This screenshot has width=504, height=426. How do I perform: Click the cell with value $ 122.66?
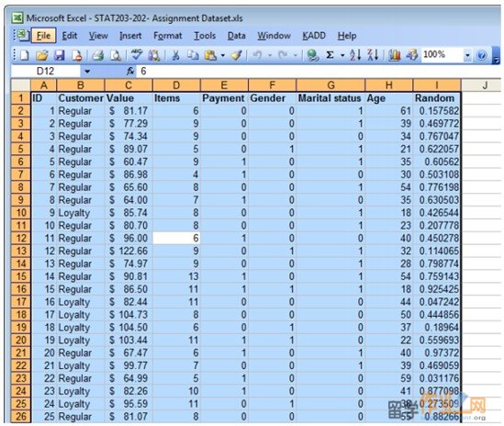129,251
